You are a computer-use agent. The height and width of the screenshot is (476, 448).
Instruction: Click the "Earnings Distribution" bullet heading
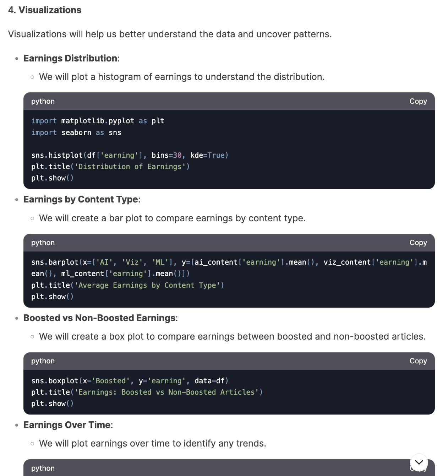pos(70,58)
